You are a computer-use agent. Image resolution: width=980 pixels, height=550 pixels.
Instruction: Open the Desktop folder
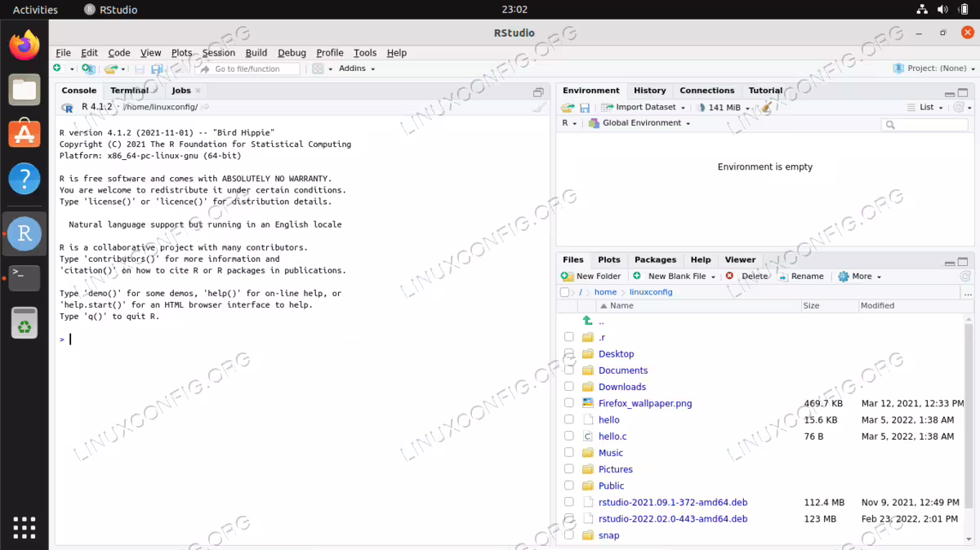click(616, 354)
